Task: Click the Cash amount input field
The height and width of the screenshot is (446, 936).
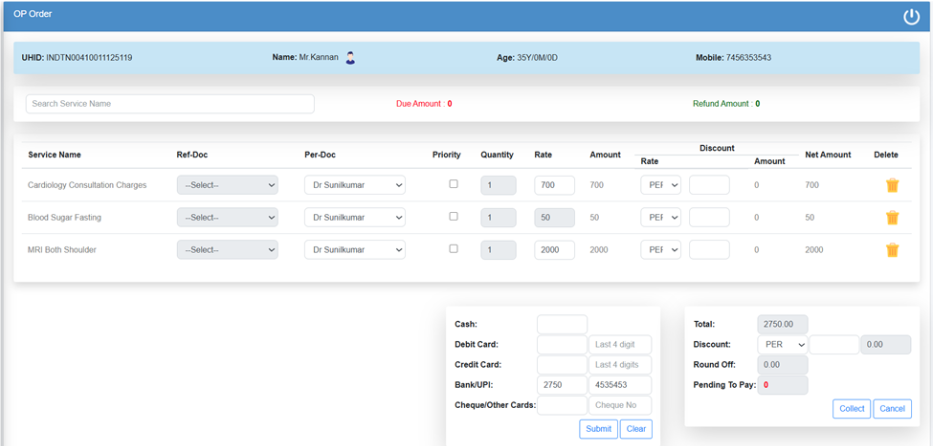Action: (562, 324)
